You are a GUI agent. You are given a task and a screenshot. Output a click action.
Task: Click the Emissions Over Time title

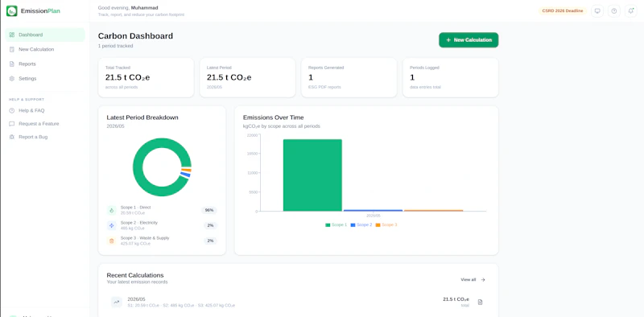[x=274, y=117]
